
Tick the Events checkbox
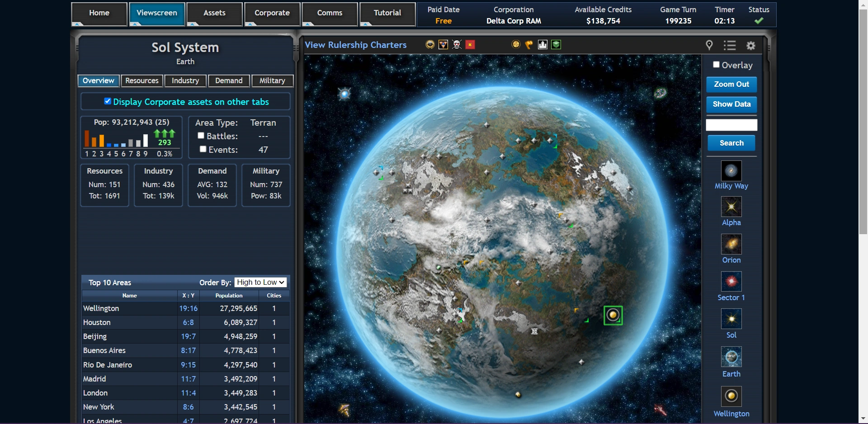point(203,149)
